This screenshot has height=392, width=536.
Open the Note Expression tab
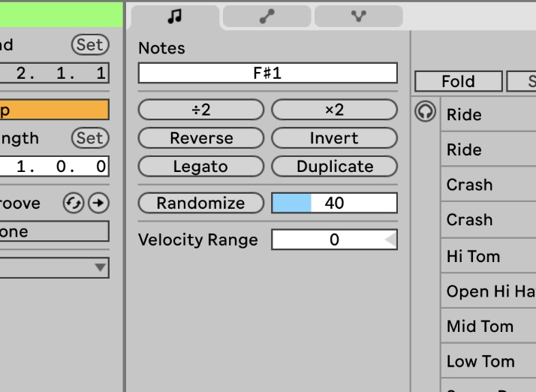358,16
